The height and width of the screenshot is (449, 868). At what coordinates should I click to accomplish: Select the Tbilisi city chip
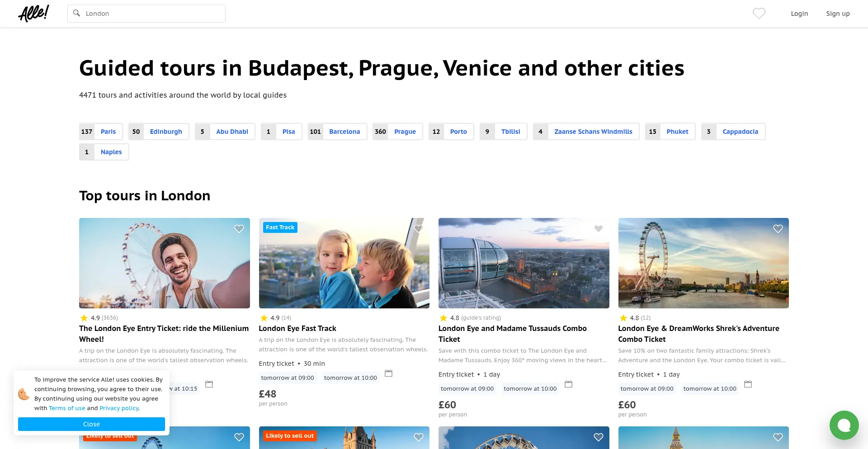pyautogui.click(x=504, y=132)
